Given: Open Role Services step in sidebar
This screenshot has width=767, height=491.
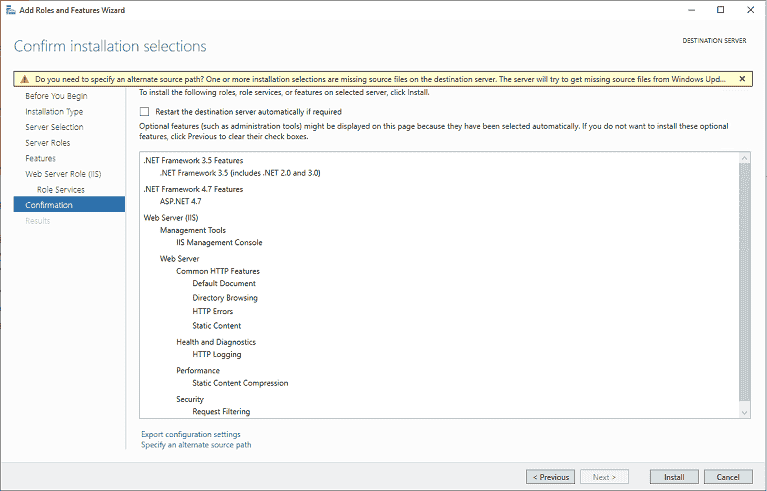Looking at the screenshot, I should point(61,190).
